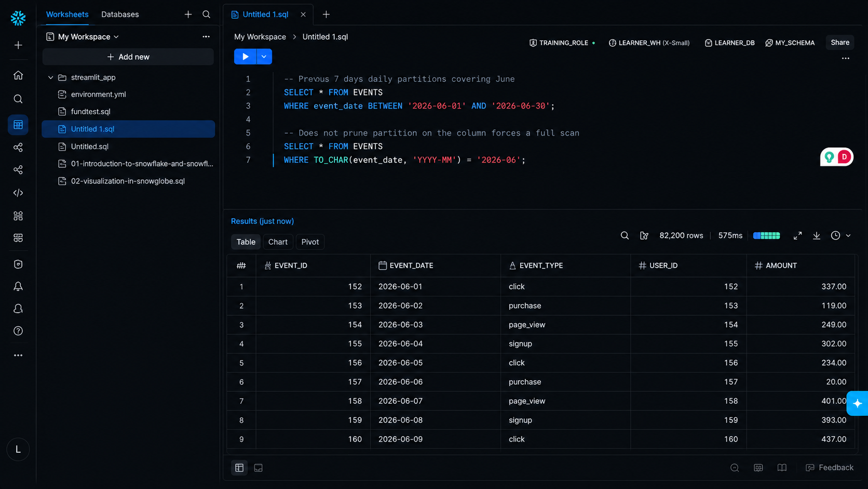Run the query with play button
This screenshot has width=868, height=489.
(245, 57)
